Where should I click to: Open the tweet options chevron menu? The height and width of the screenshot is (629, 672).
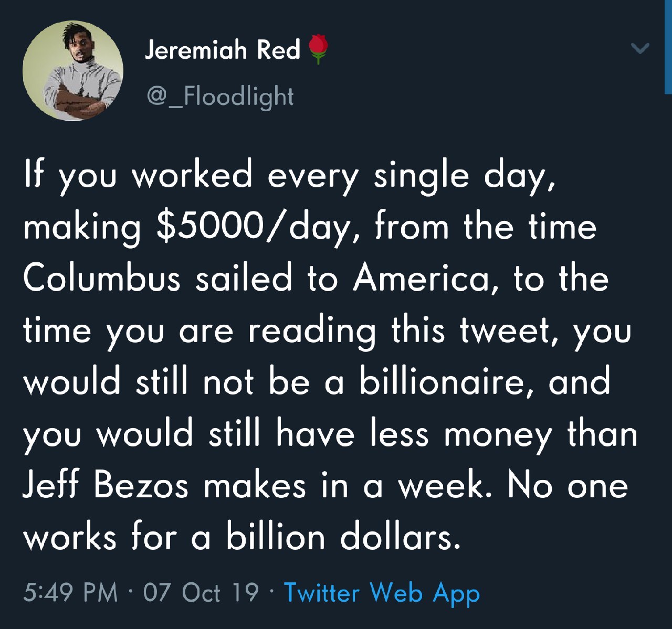[x=640, y=49]
